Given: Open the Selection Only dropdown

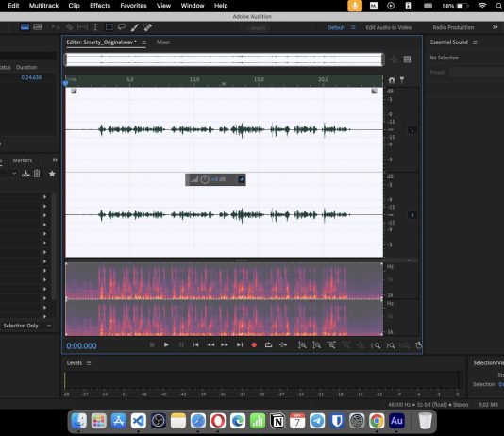Looking at the screenshot, I should coord(27,326).
